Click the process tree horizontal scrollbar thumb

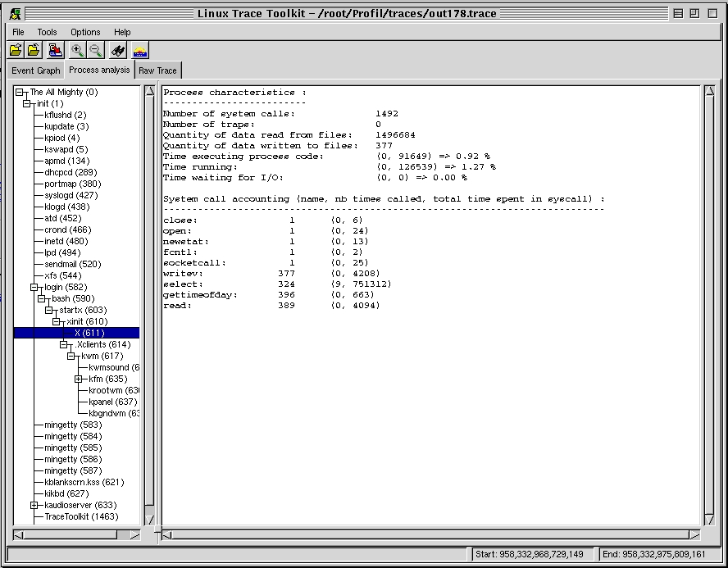pyautogui.click(x=71, y=535)
